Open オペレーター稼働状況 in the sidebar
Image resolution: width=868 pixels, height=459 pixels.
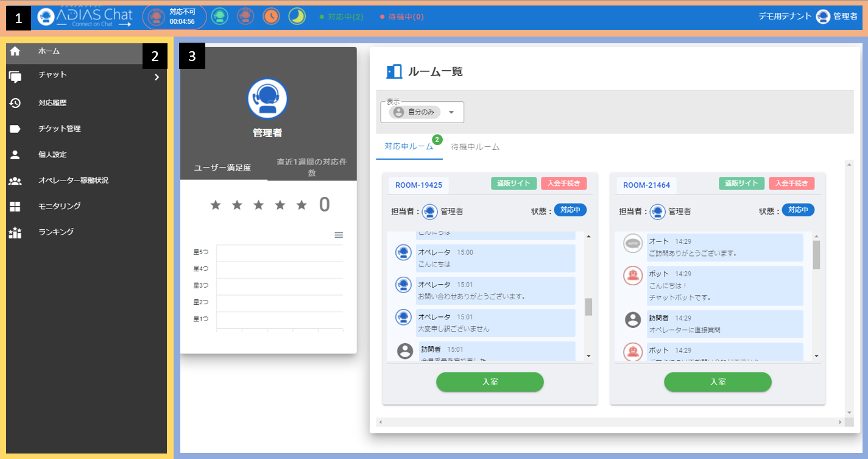tap(73, 180)
